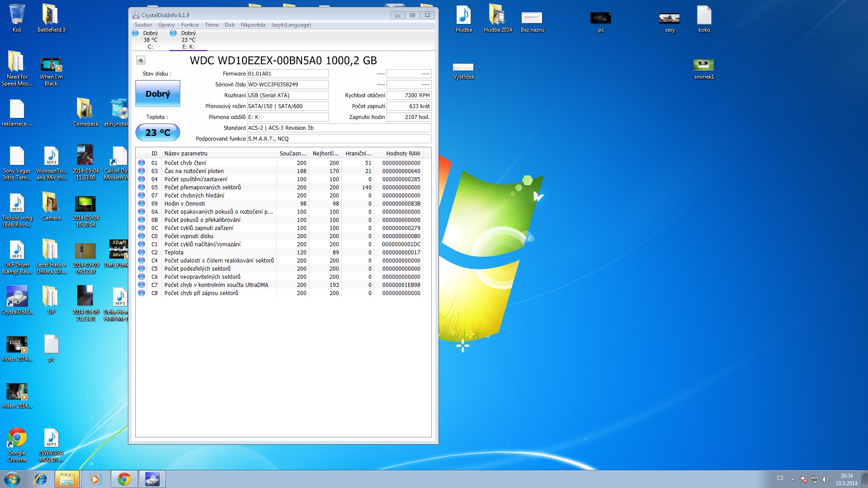Open Internet Explorer from the taskbar
The height and width of the screenshot is (488, 868).
[40, 479]
